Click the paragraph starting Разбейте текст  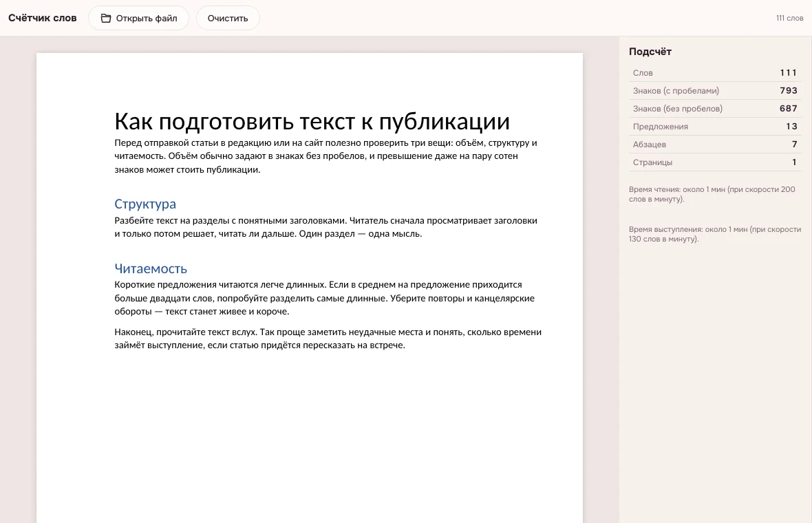point(325,227)
